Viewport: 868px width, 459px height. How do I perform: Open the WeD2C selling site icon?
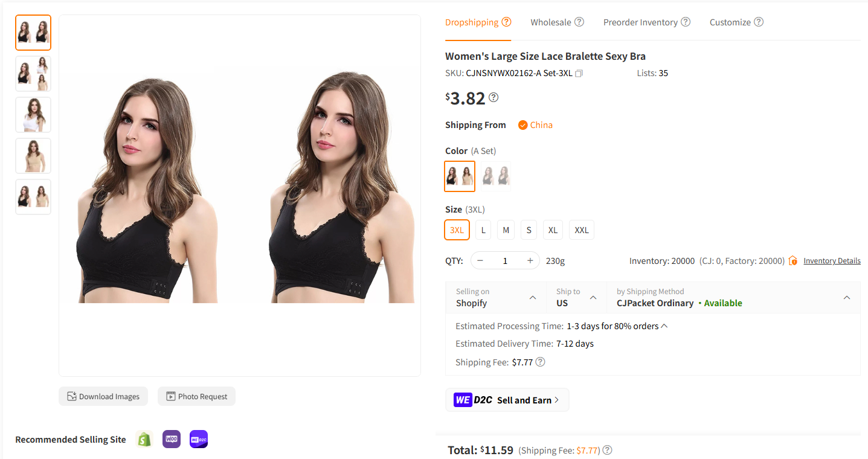pos(198,439)
